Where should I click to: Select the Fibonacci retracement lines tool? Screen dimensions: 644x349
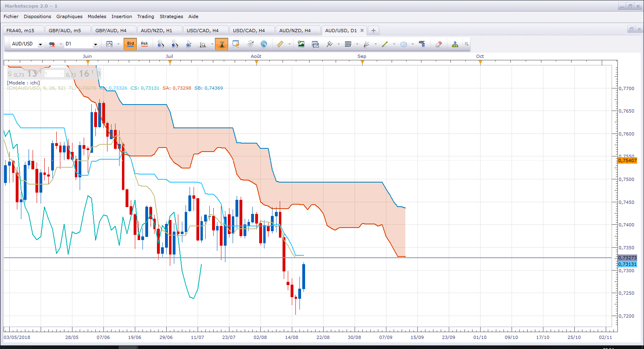[348, 44]
